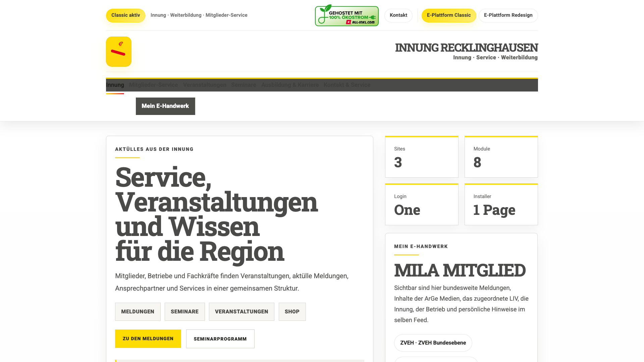Switch to 'E-Plattform Redesign'
The image size is (644, 362).
coord(508,15)
